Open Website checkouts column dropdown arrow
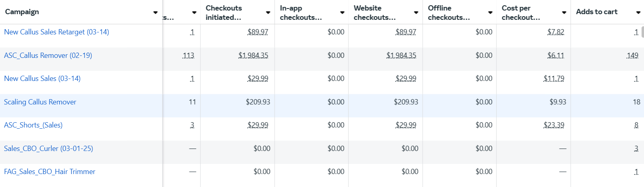Image resolution: width=644 pixels, height=187 pixels. (x=416, y=13)
